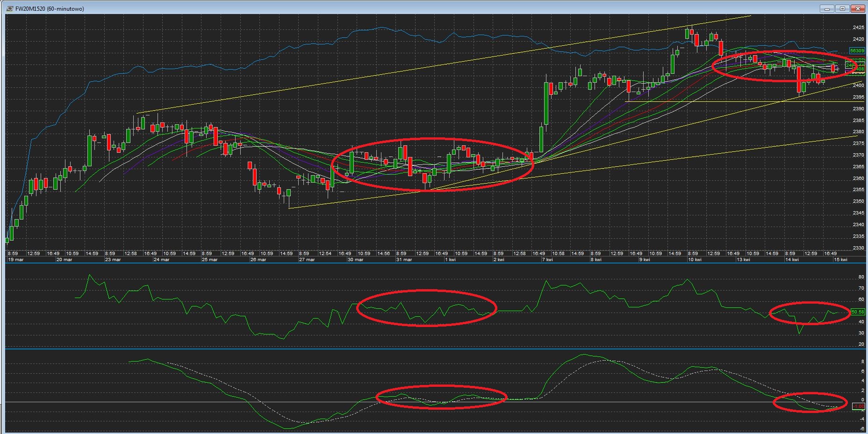868x434 pixels.
Task: Click the 10 kwi date label
Action: pos(695,260)
